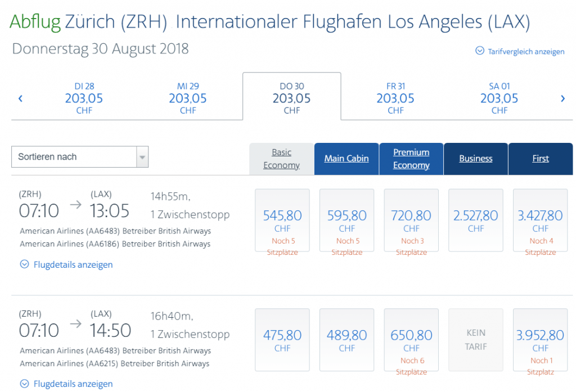Choose the 3.952,80 CHF First fare
Screen dimensions: 576x392
(541, 340)
